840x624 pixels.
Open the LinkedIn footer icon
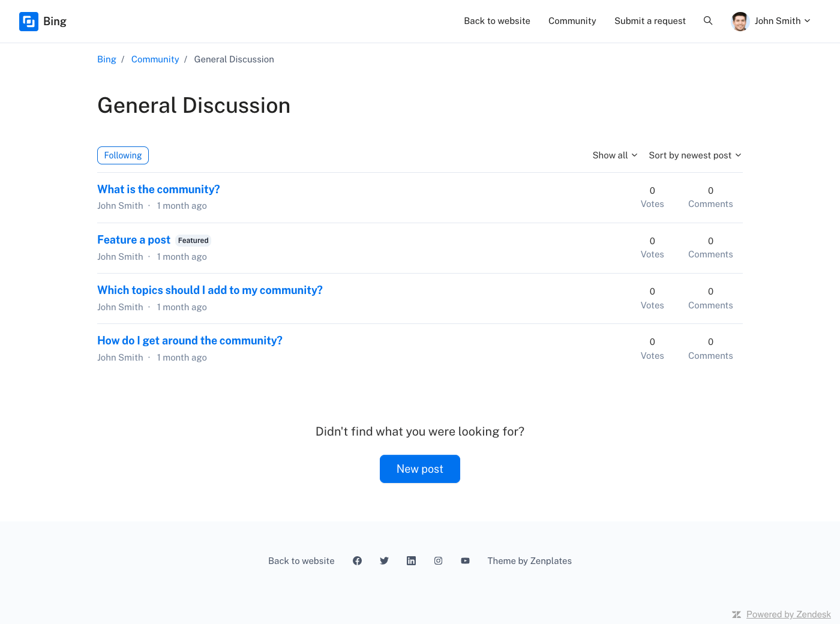[411, 561]
